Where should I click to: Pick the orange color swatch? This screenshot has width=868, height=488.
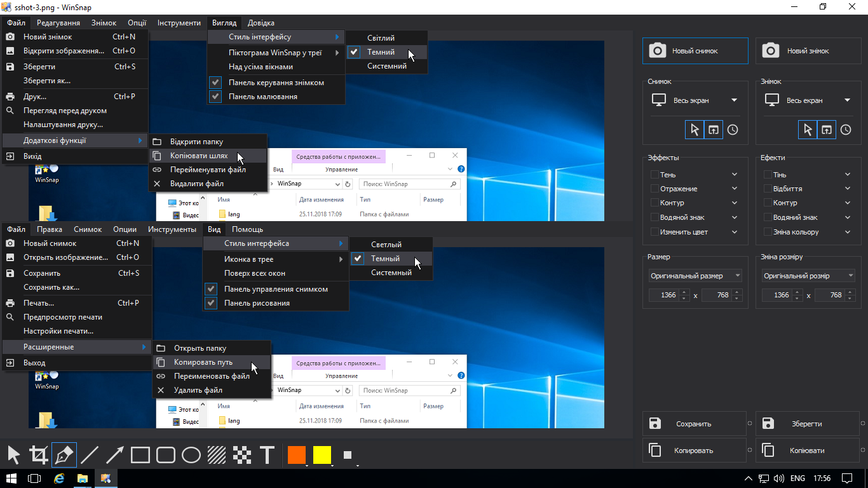(297, 455)
